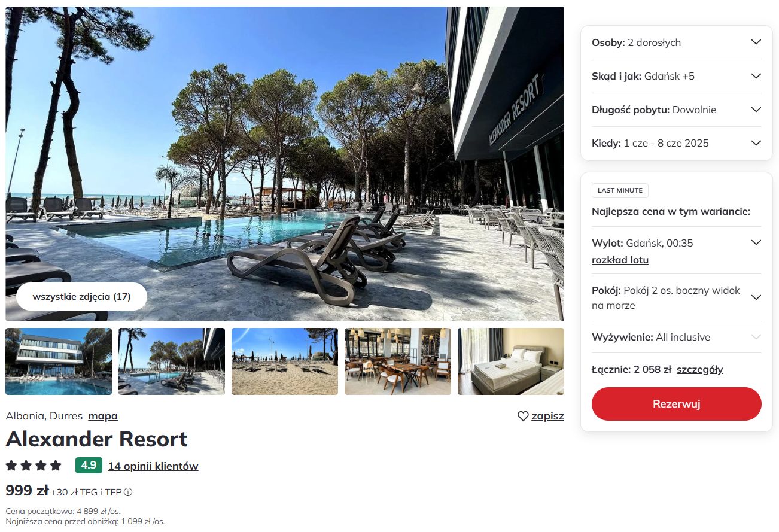Open the Długość pobytu dropdown
The image size is (779, 532).
[677, 110]
